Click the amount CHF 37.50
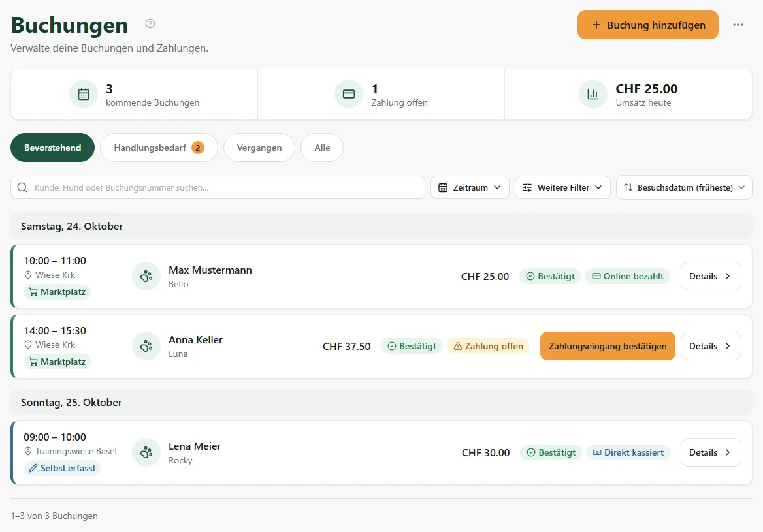 346,346
